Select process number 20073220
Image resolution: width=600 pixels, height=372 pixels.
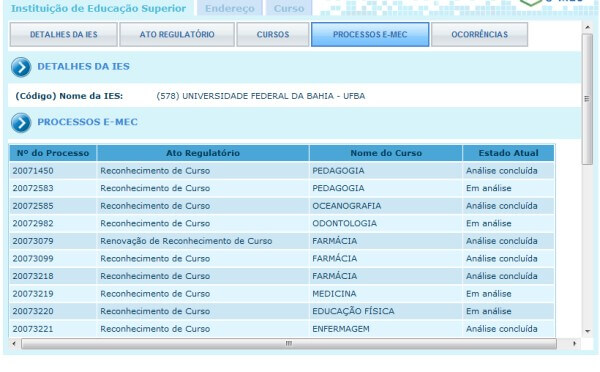tap(33, 311)
